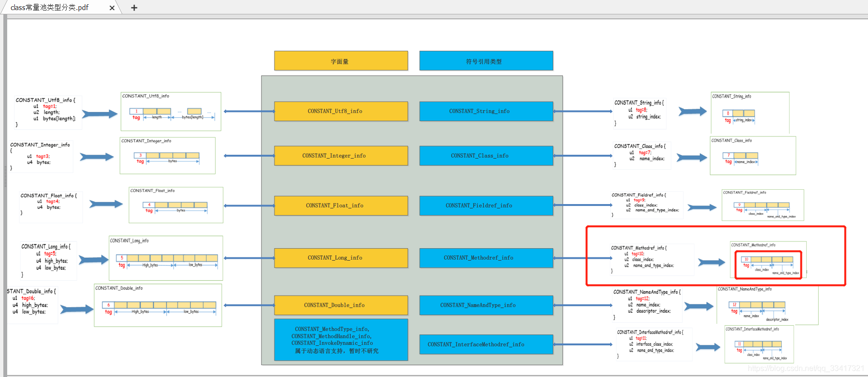The width and height of the screenshot is (868, 377).
Task: Click the CONSTANT_Long_info byte layout diagram
Action: 166,258
